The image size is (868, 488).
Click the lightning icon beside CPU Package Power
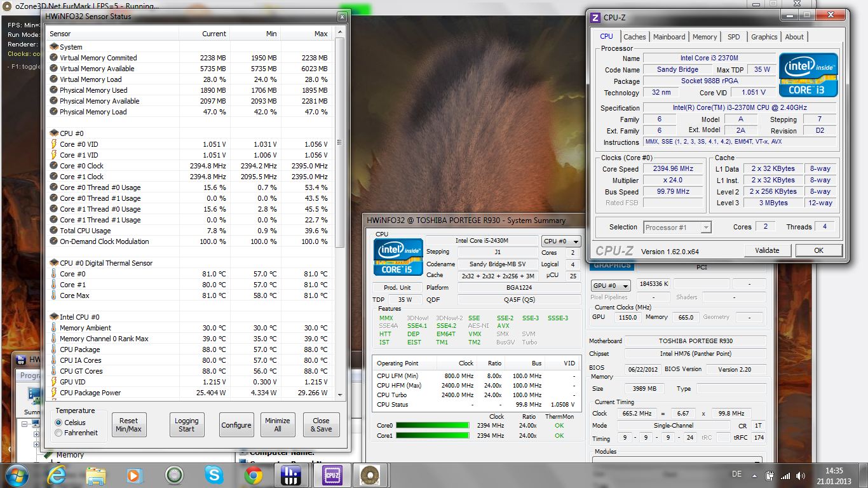click(x=54, y=393)
